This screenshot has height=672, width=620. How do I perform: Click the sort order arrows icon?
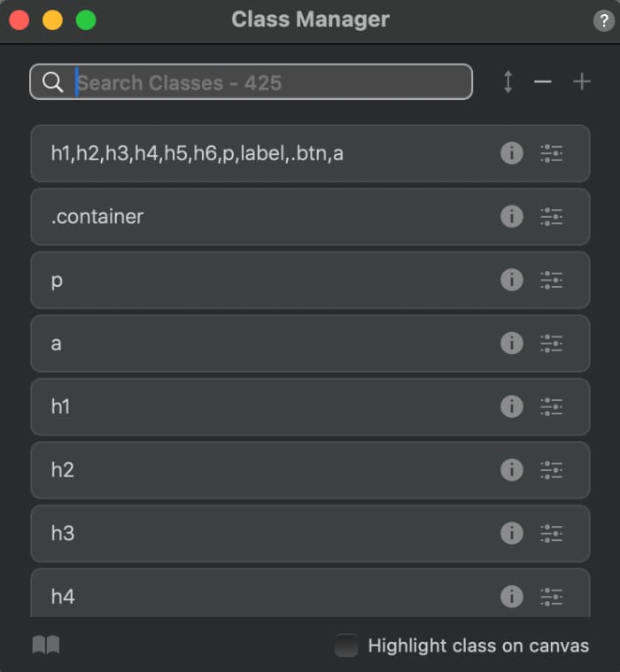click(x=508, y=82)
